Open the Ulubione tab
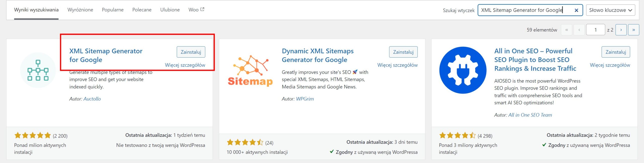 point(170,10)
